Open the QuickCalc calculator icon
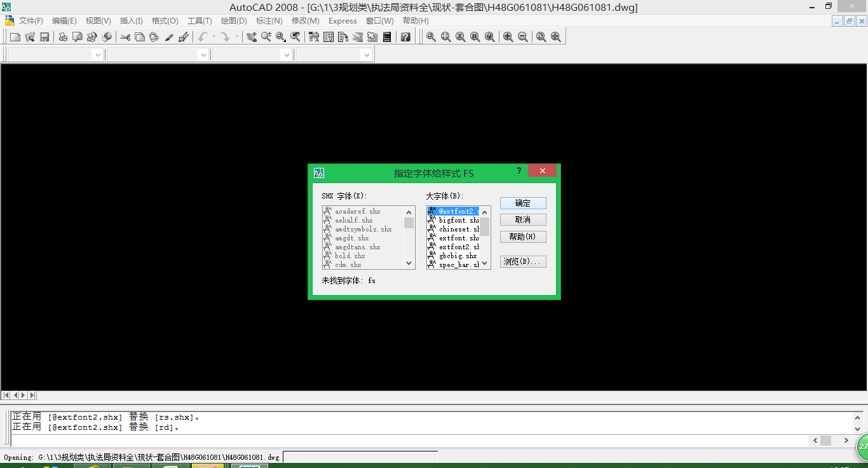Image resolution: width=868 pixels, height=468 pixels. pos(387,37)
